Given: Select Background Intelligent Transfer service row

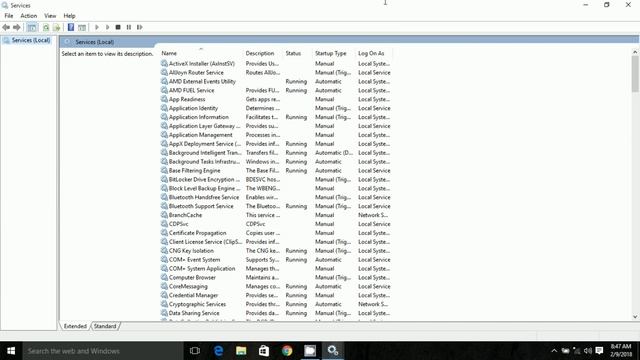Looking at the screenshot, I should [x=276, y=153].
